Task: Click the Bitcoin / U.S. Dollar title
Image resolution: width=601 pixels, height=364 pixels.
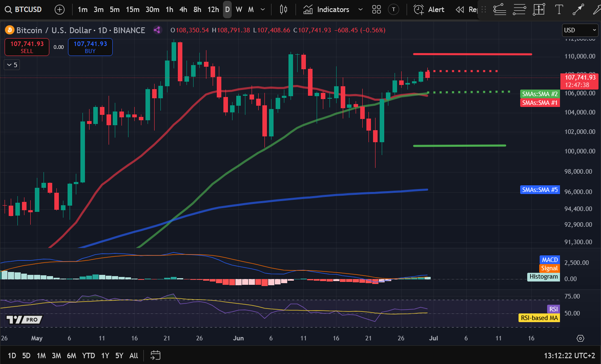Action: (x=54, y=30)
